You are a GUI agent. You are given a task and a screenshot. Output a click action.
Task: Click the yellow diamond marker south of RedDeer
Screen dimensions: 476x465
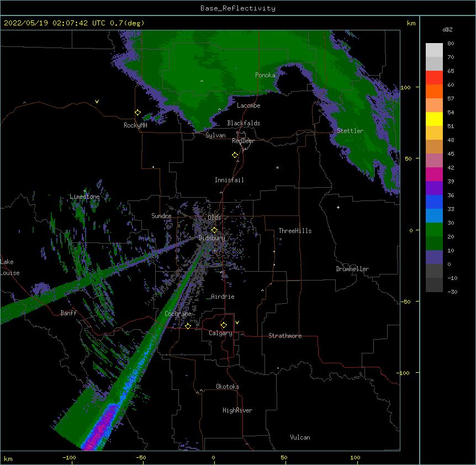click(x=235, y=155)
